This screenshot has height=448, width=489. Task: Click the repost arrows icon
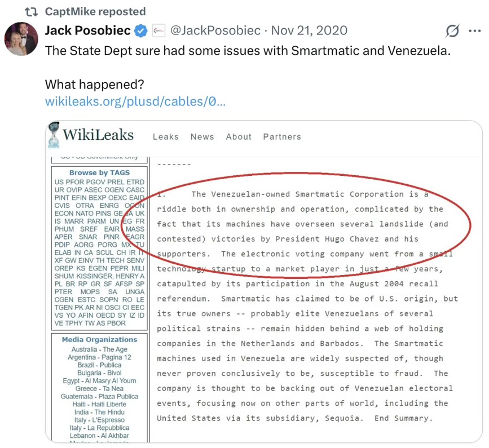pyautogui.click(x=32, y=12)
